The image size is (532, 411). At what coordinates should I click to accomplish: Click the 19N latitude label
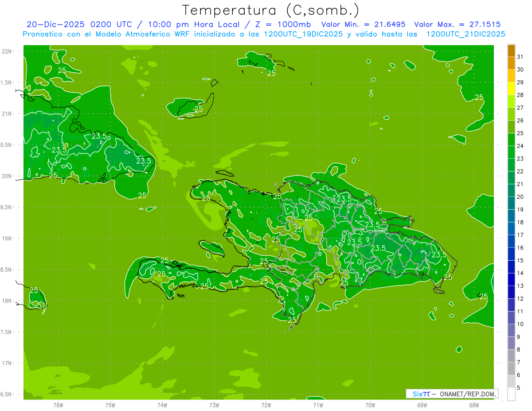pos(7,239)
